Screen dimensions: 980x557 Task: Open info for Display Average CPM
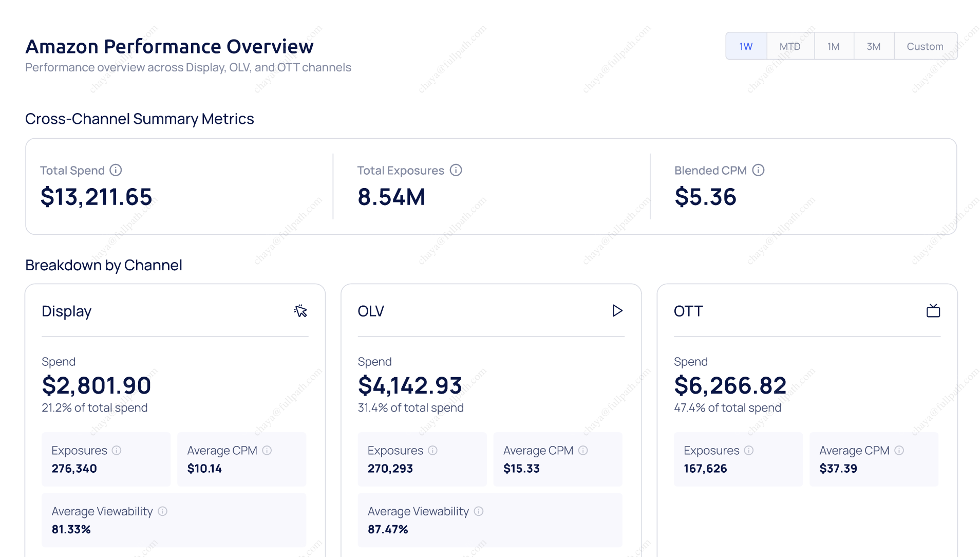pos(267,451)
